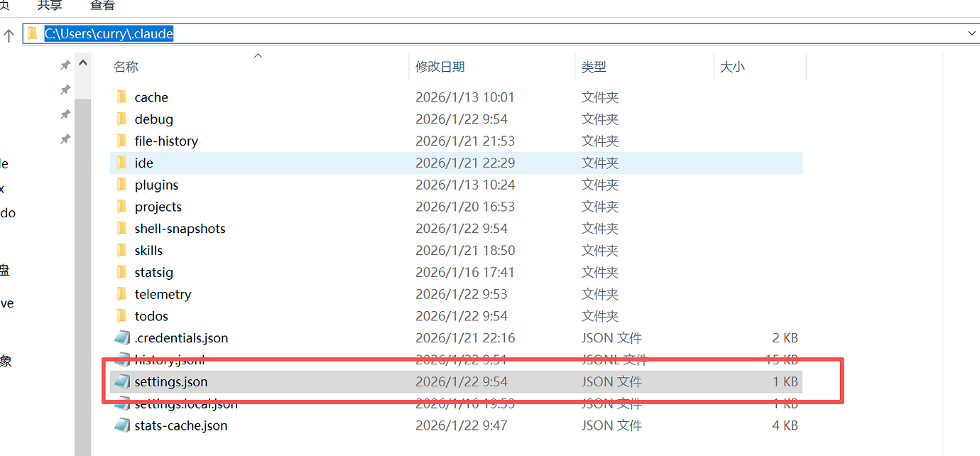Select the stats-cache.json file name
The height and width of the screenshot is (456, 980).
click(181, 425)
